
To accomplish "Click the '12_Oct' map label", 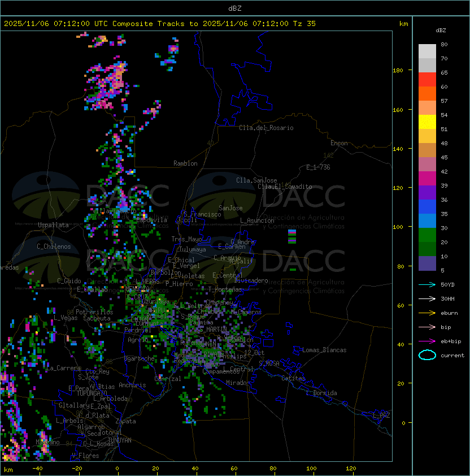I will [254, 353].
